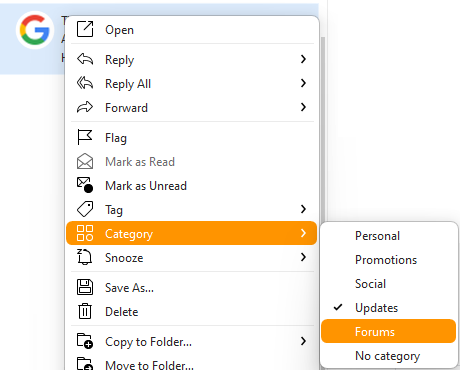Click the checkmark beside Updates
The width and height of the screenshot is (460, 370).
pyautogui.click(x=338, y=307)
